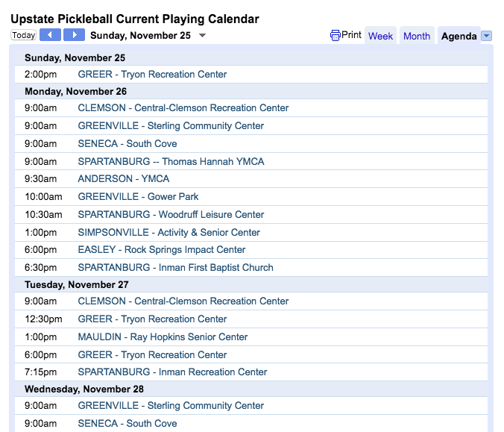504x432 pixels.
Task: Switch to Week view tab
Action: (380, 36)
